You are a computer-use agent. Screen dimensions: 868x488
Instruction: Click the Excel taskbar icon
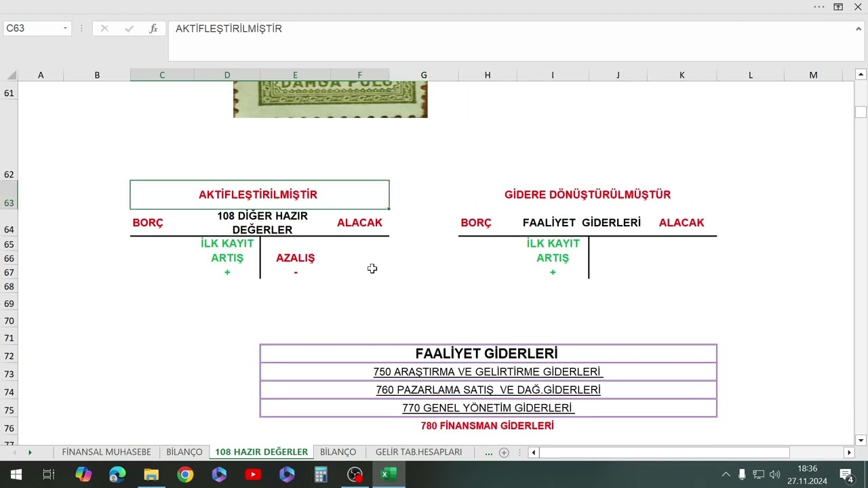(389, 474)
